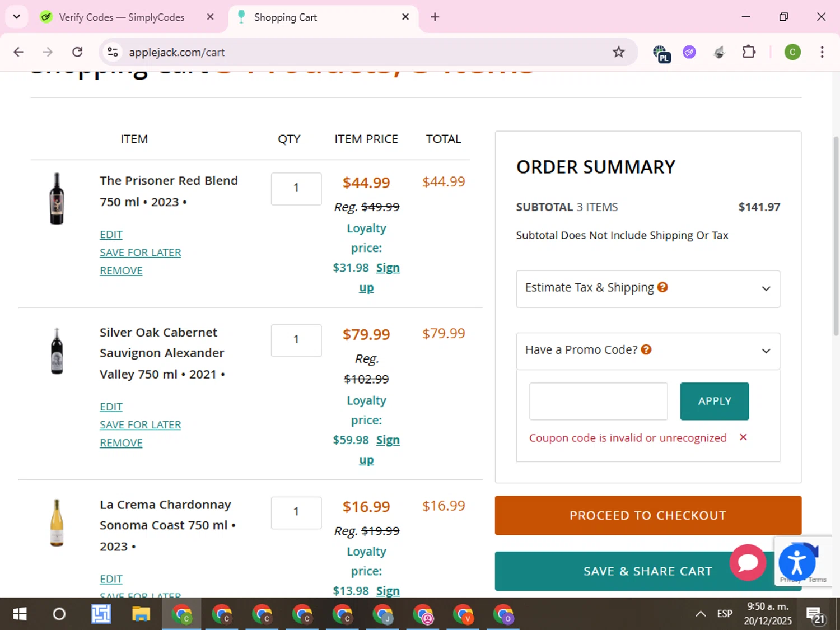Bookmark this page with the star icon
The width and height of the screenshot is (840, 630).
pyautogui.click(x=618, y=52)
